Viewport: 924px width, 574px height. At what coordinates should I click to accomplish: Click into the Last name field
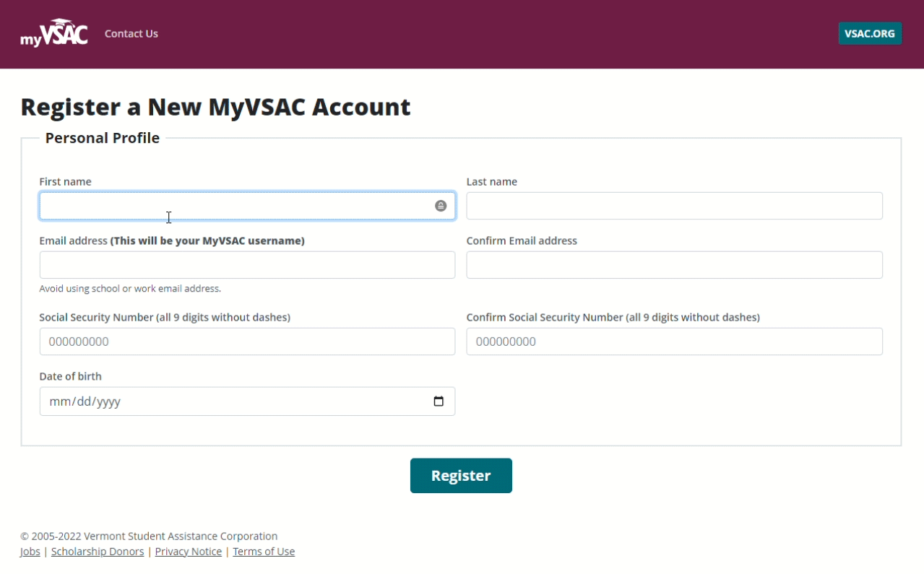pos(674,206)
